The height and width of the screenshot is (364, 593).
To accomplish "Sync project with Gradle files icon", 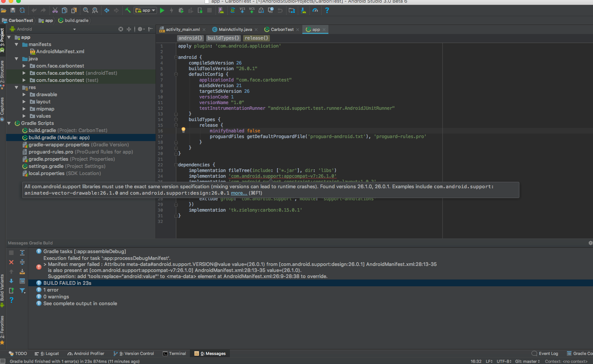I will point(233,11).
